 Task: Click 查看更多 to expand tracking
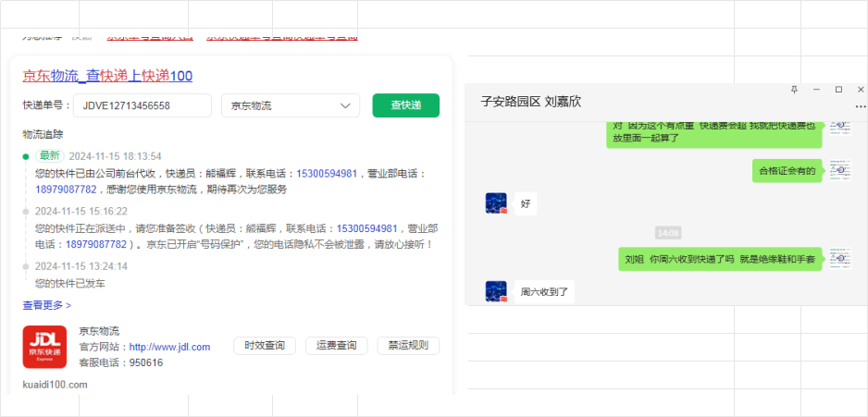tap(46, 305)
